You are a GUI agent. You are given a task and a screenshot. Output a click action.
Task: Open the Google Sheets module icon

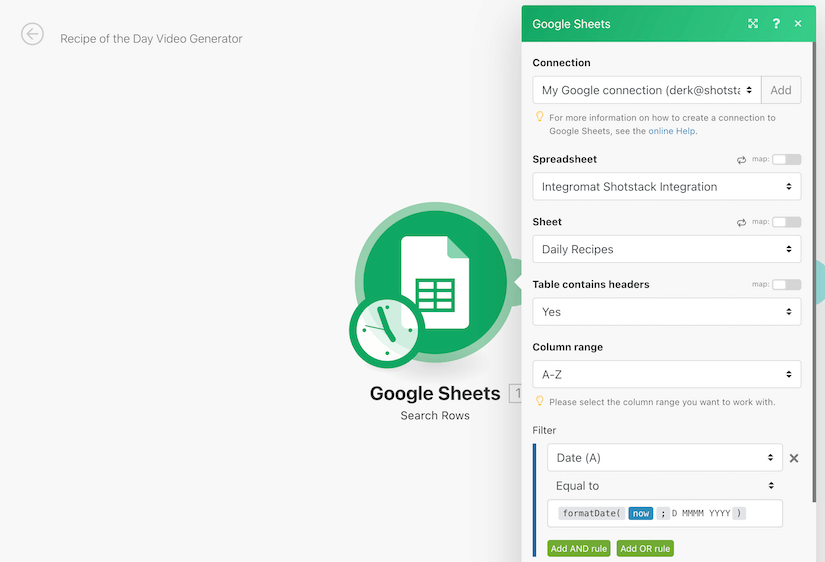click(435, 282)
